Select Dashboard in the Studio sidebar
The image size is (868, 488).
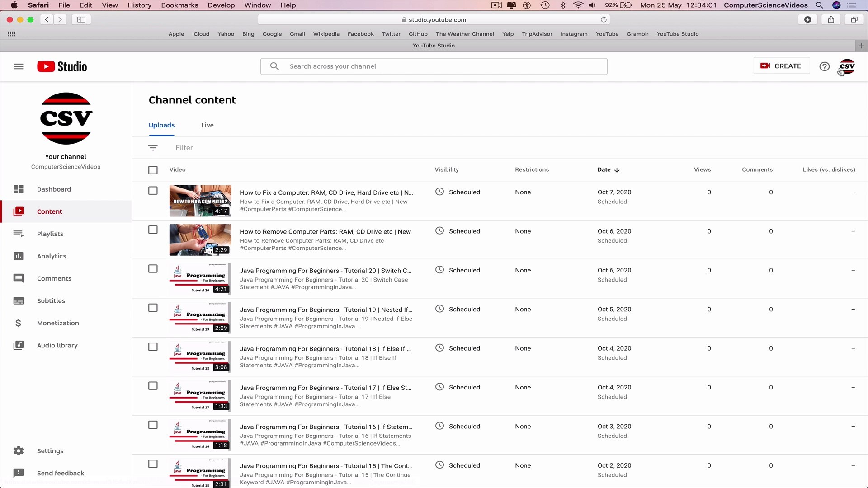point(54,189)
